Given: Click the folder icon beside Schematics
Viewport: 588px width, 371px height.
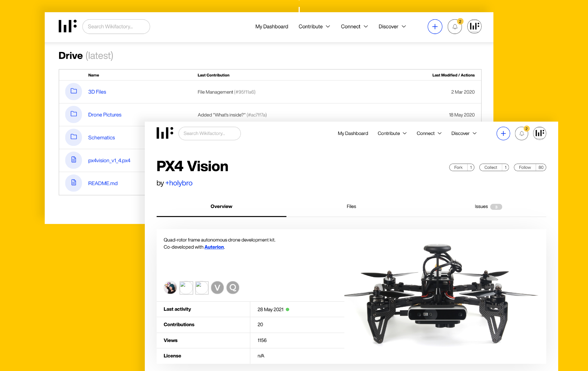Looking at the screenshot, I should (73, 137).
